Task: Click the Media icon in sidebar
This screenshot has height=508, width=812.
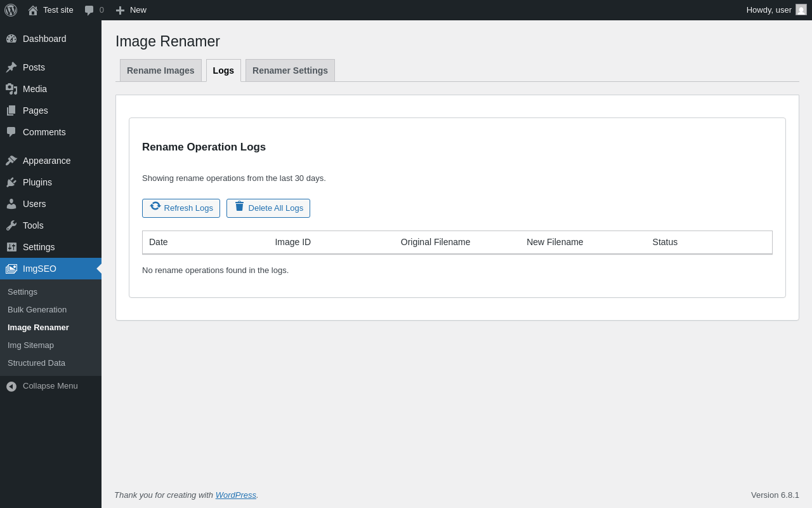Action: click(11, 89)
